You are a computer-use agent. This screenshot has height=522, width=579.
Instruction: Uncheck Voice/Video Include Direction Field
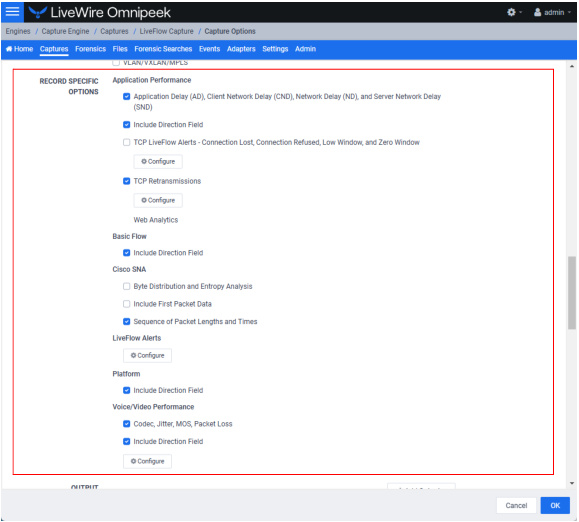click(x=126, y=442)
